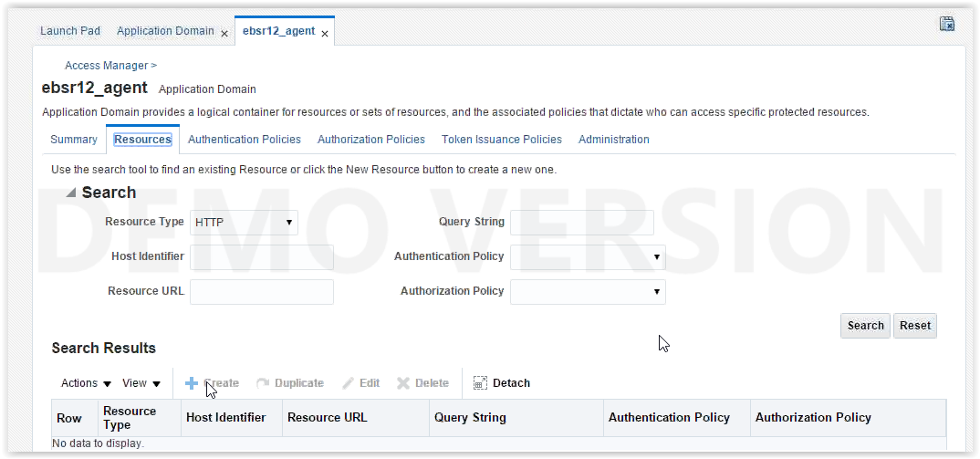The image size is (980, 459).
Task: Open the Actions menu
Action: click(x=87, y=383)
